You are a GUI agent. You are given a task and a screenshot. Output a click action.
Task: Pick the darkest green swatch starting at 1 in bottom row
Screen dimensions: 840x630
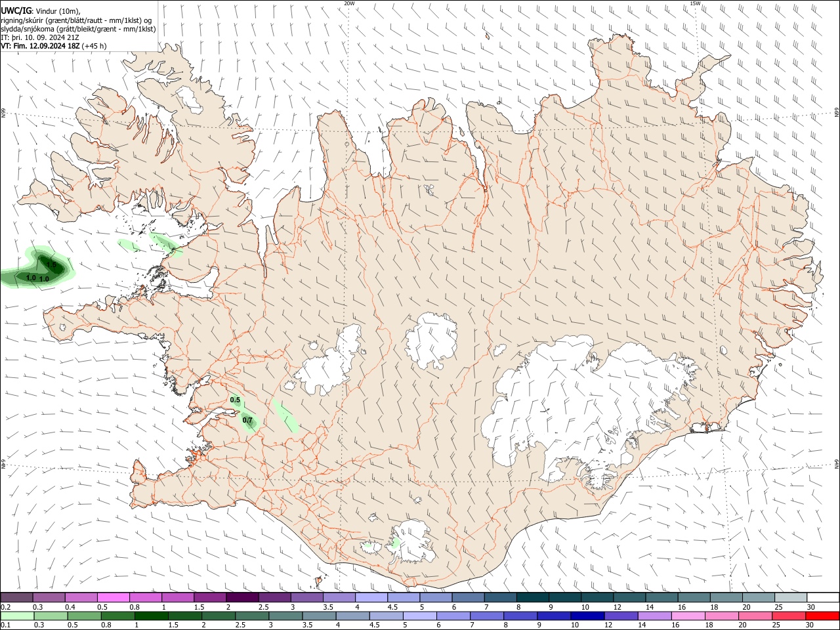coord(151,616)
